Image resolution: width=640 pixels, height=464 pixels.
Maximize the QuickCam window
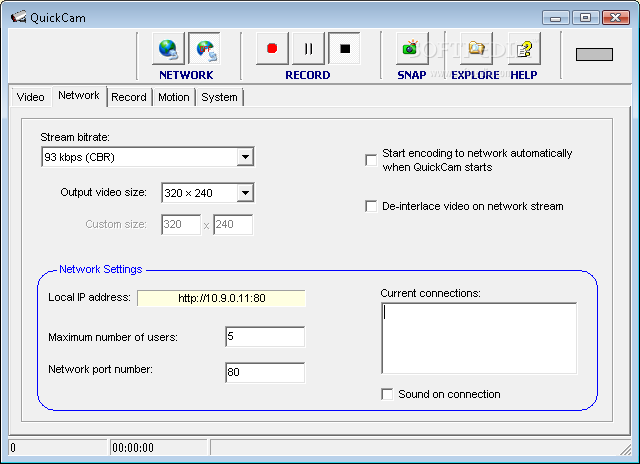585,18
